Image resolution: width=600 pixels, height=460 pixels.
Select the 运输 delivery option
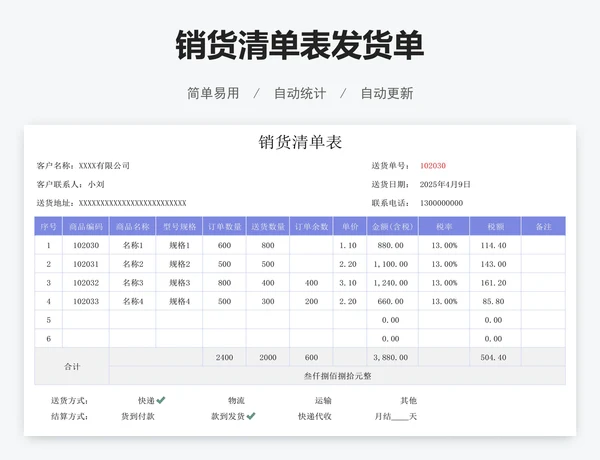click(x=323, y=400)
